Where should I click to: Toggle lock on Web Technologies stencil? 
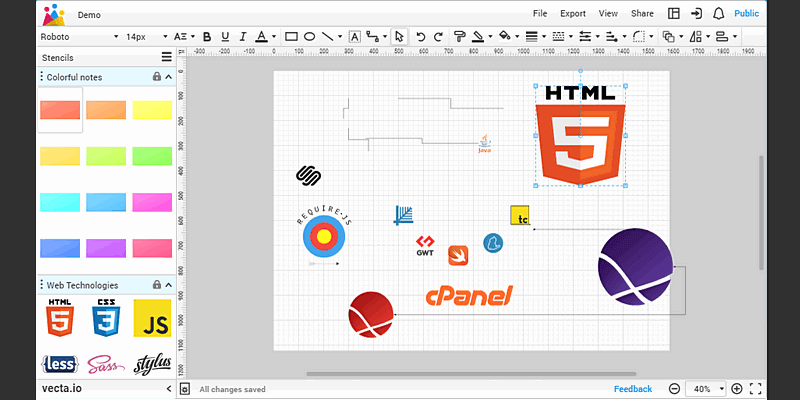click(x=156, y=285)
